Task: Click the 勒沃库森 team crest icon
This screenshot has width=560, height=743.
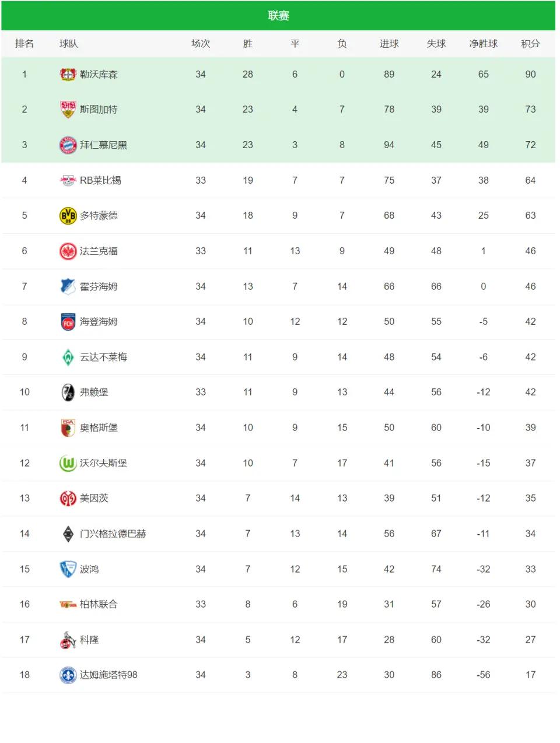Action: point(68,75)
